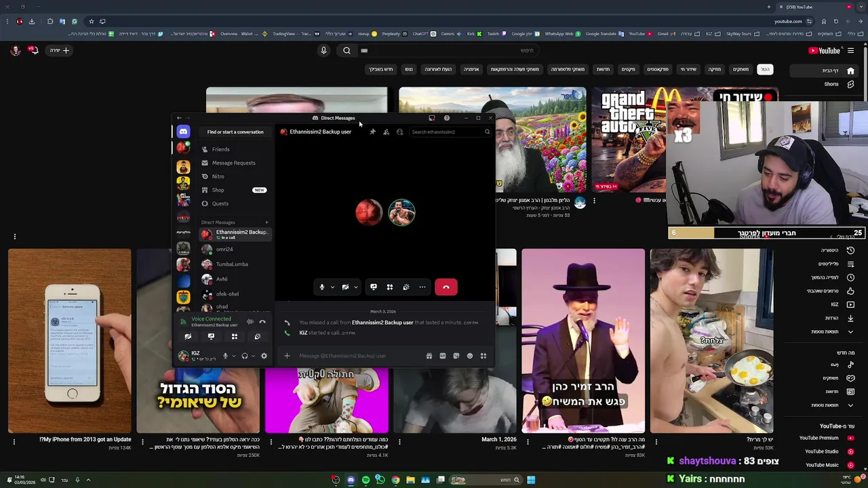Toggle microphone mute in call controls

point(322,287)
